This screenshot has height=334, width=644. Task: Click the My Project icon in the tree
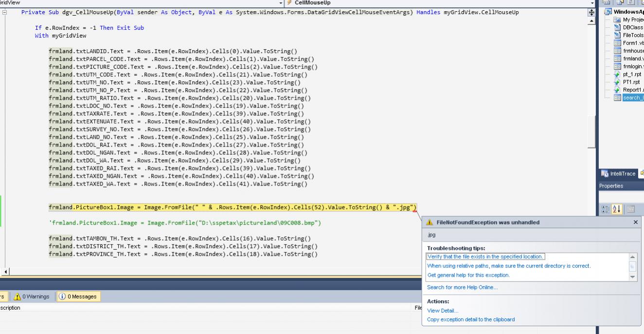coord(618,19)
